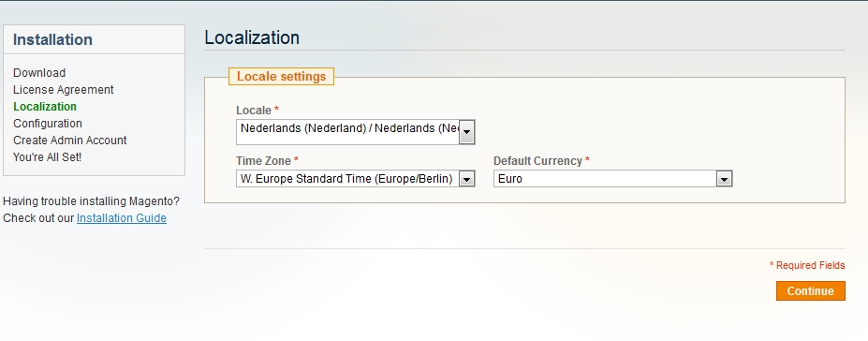The height and width of the screenshot is (341, 868).
Task: Click the Nederlands locale select field
Action: pos(356,132)
